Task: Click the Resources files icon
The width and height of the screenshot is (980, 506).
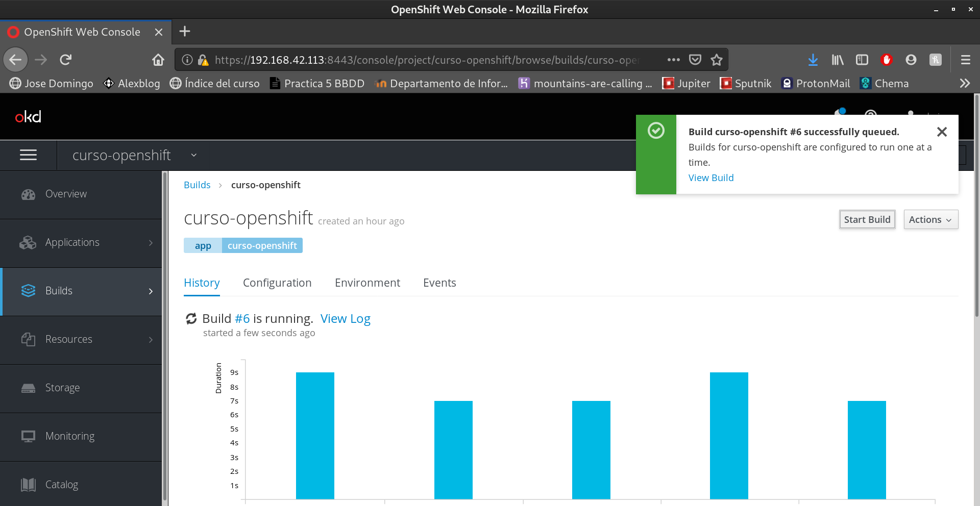Action: (28, 339)
